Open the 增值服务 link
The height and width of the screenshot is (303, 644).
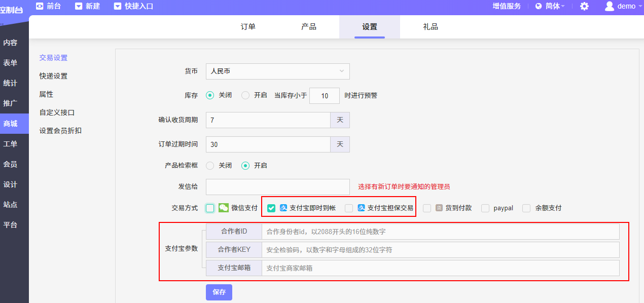[x=507, y=6]
